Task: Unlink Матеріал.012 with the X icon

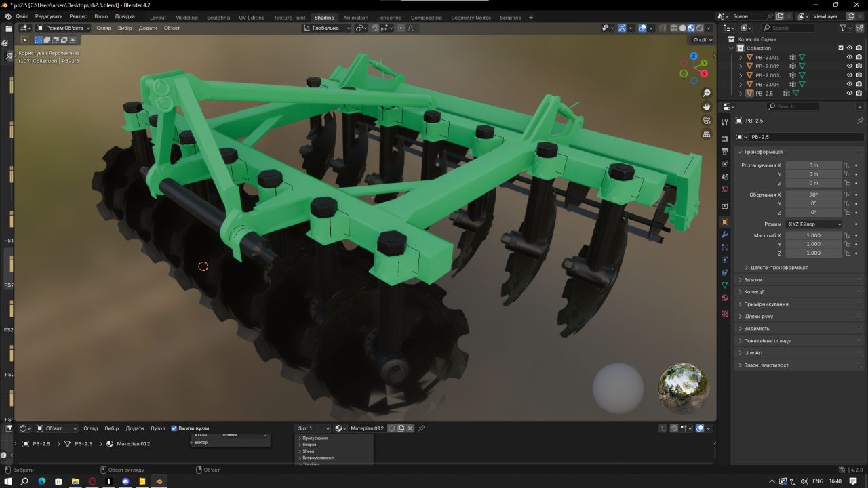Action: pos(410,428)
